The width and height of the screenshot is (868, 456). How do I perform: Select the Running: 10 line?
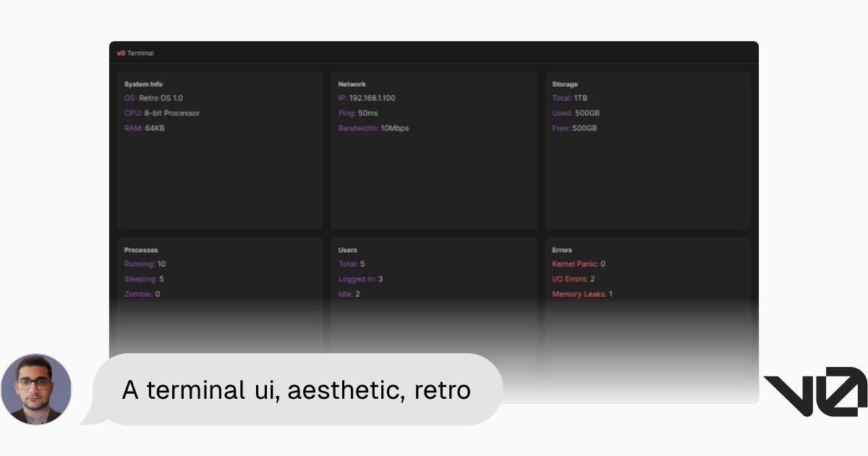[145, 263]
